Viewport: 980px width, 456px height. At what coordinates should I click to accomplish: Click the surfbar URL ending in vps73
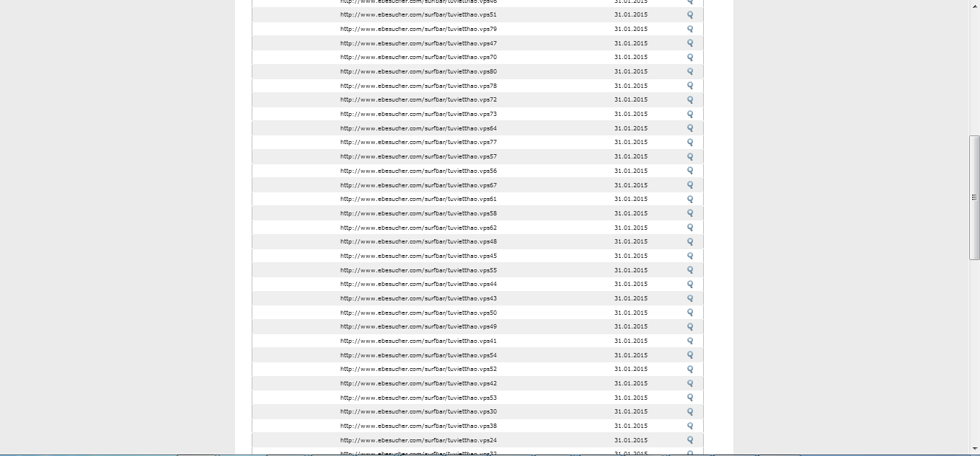pos(418,114)
